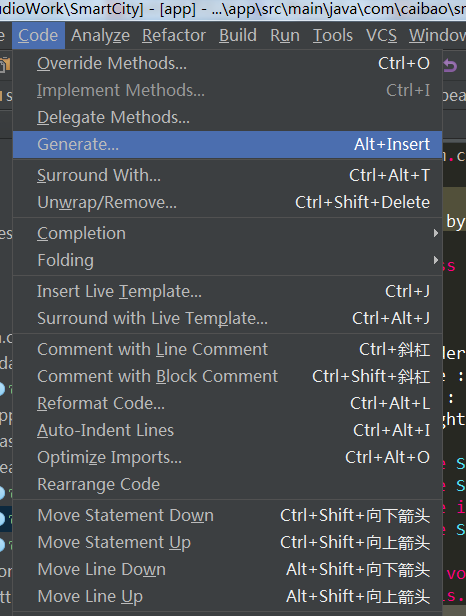This screenshot has height=616, width=466.
Task: Select Optimize Imports... entry
Action: (227, 457)
